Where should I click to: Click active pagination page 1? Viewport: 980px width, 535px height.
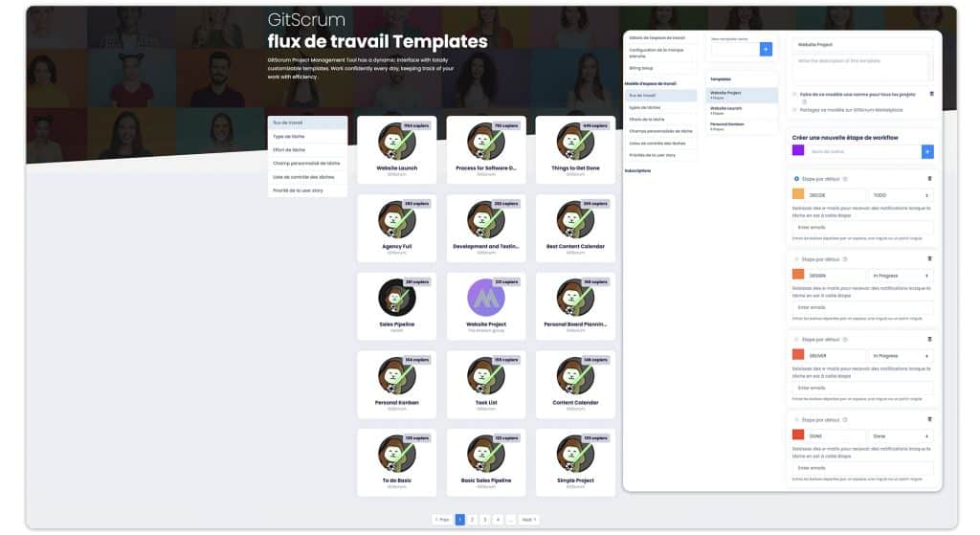[460, 520]
